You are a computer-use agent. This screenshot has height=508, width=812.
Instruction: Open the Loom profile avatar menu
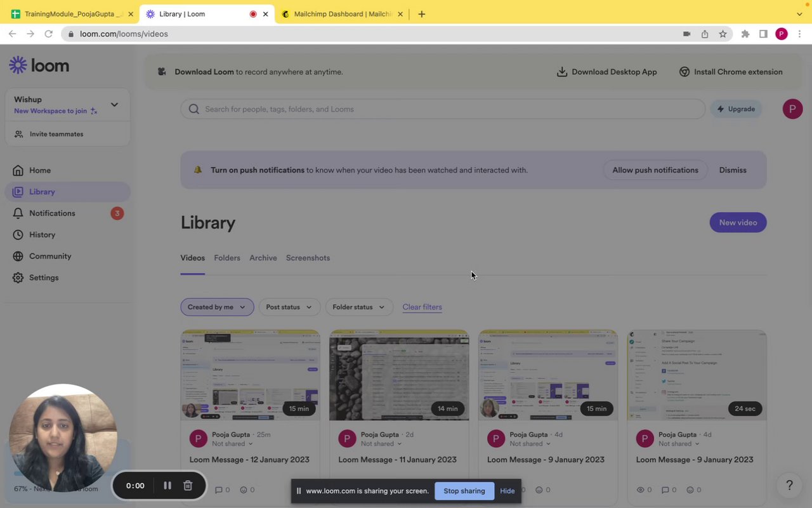(x=792, y=109)
